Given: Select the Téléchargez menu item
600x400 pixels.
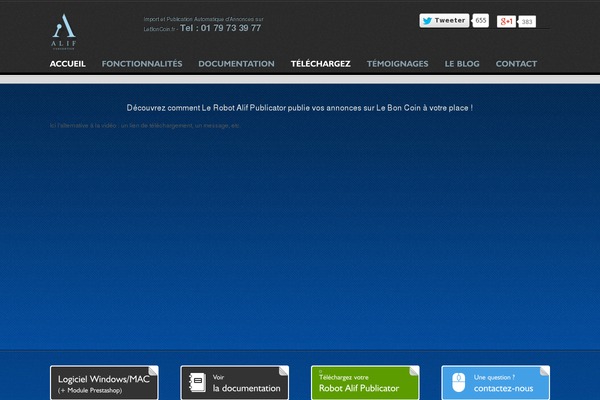Looking at the screenshot, I should tap(321, 64).
